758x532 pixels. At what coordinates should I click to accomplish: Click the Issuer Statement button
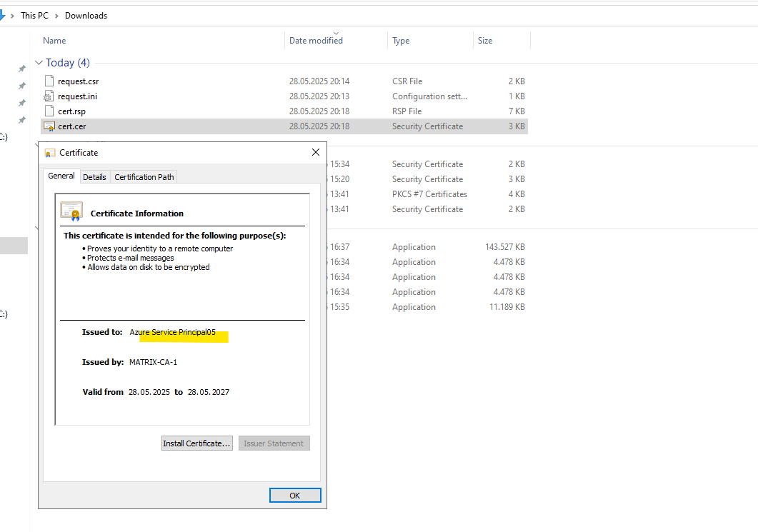[274, 443]
